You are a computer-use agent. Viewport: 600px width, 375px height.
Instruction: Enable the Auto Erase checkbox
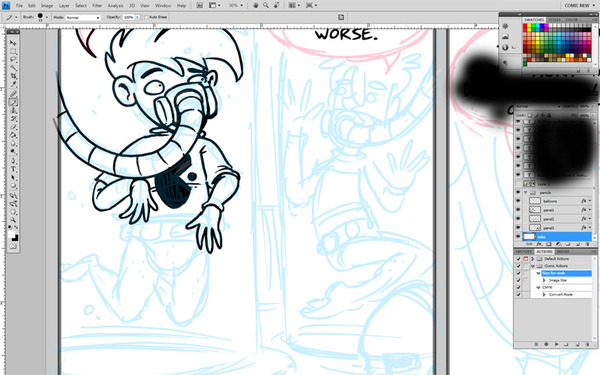point(147,17)
